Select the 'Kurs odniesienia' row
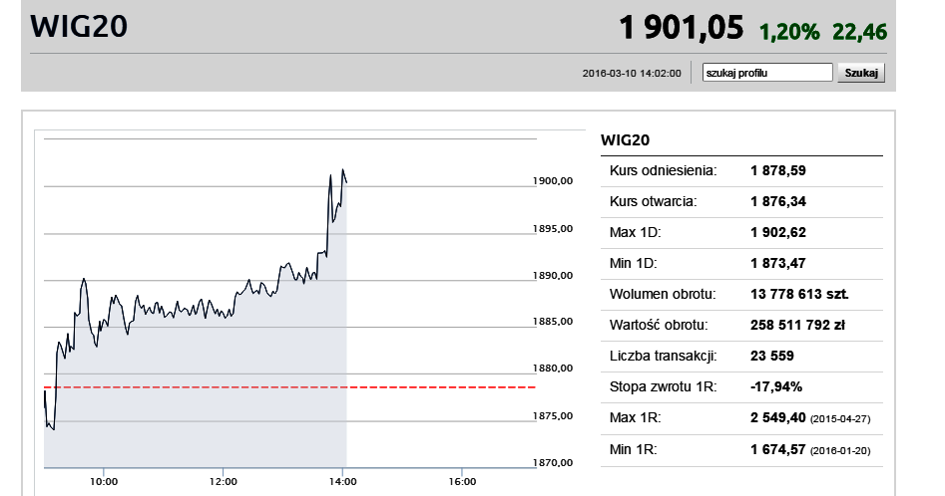Image resolution: width=945 pixels, height=496 pixels. pos(741,171)
